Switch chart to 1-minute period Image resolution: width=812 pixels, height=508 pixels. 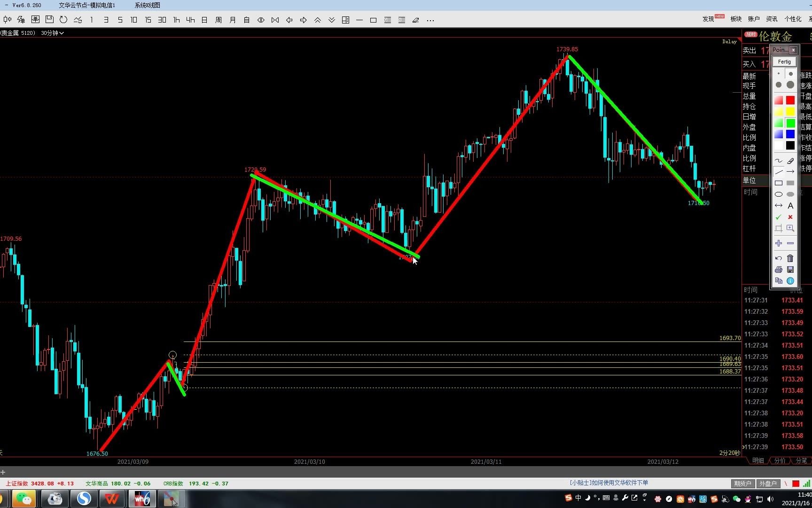tap(92, 20)
